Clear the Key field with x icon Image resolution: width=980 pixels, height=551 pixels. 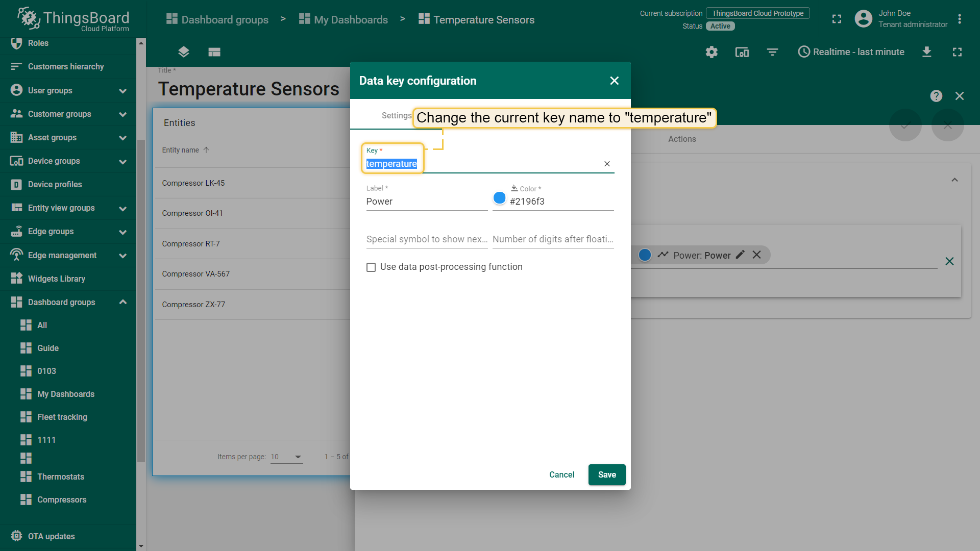pyautogui.click(x=607, y=164)
